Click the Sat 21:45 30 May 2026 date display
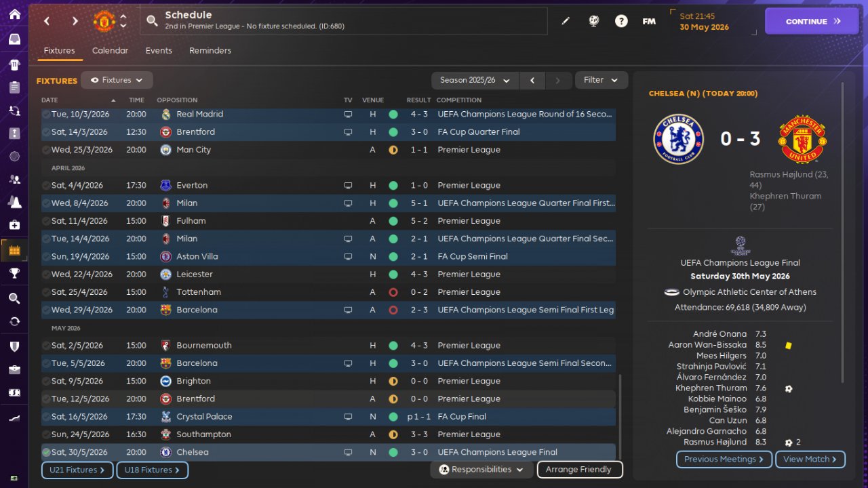 [713, 22]
